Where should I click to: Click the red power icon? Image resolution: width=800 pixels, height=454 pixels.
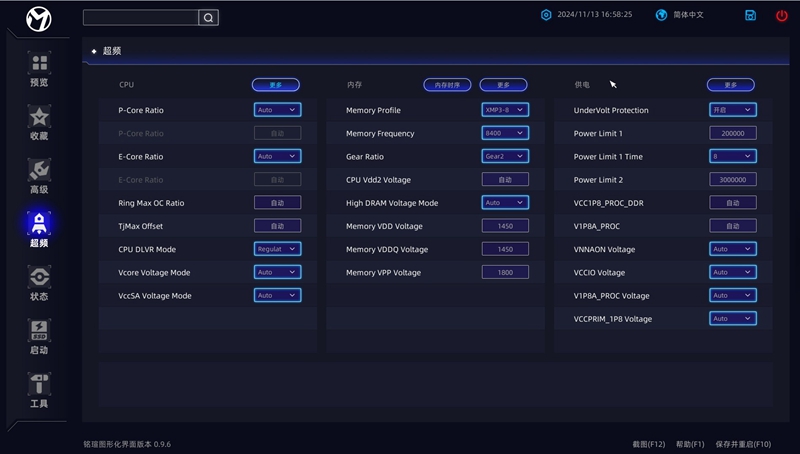click(x=782, y=16)
